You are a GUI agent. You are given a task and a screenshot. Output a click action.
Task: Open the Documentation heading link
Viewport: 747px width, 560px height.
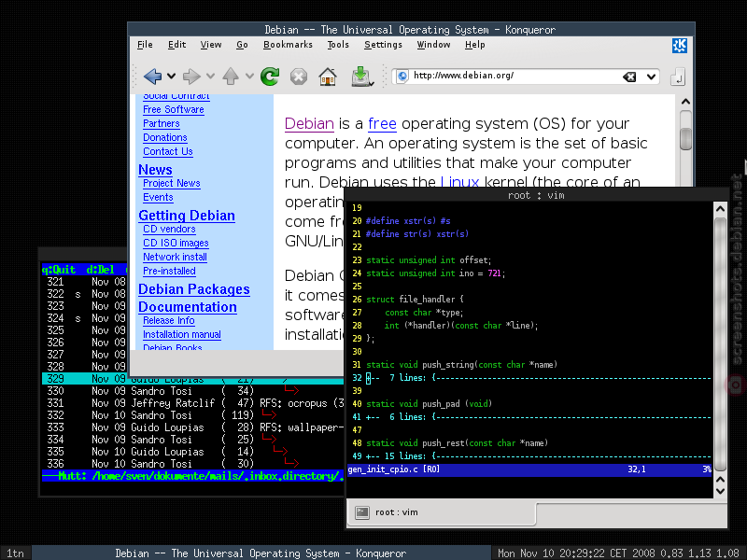point(188,307)
